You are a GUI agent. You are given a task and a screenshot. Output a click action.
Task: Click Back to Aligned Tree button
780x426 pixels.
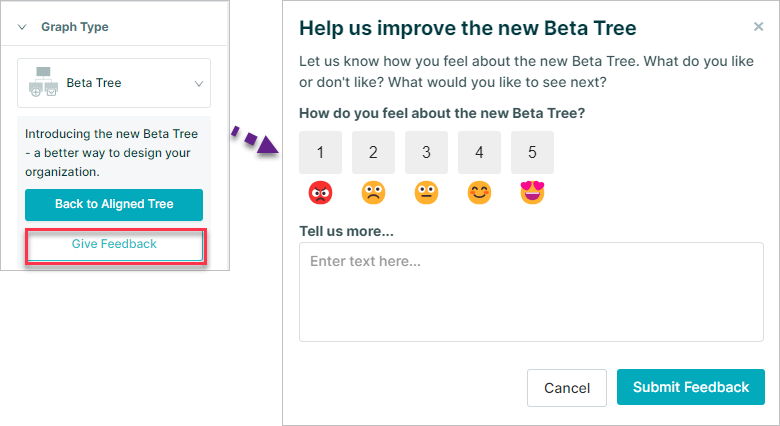114,205
